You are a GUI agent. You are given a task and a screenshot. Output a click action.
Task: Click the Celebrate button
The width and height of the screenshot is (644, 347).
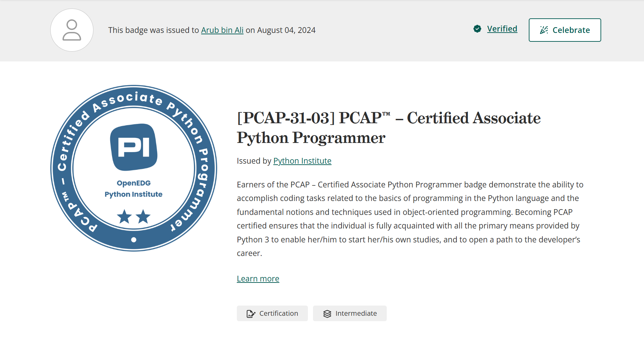point(565,30)
